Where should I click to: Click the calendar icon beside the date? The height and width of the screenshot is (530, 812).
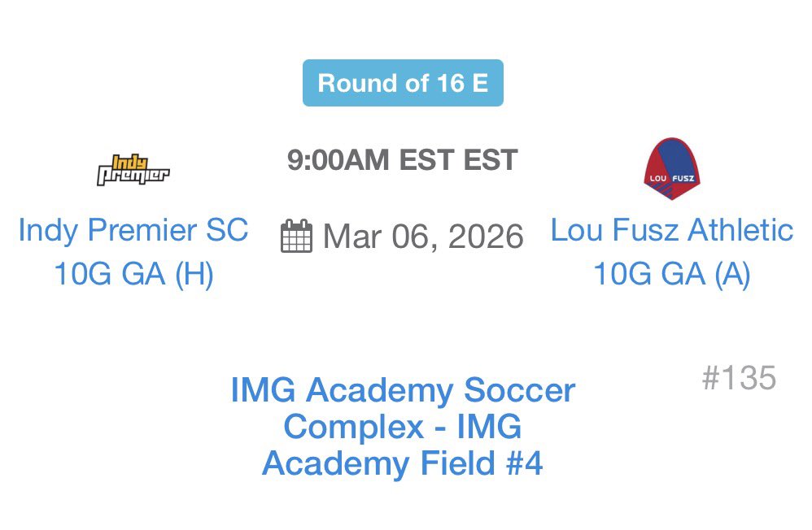point(296,236)
